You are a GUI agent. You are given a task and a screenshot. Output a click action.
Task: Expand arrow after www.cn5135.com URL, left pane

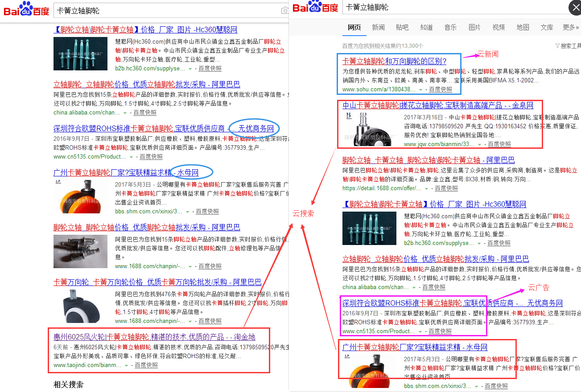tap(132, 157)
